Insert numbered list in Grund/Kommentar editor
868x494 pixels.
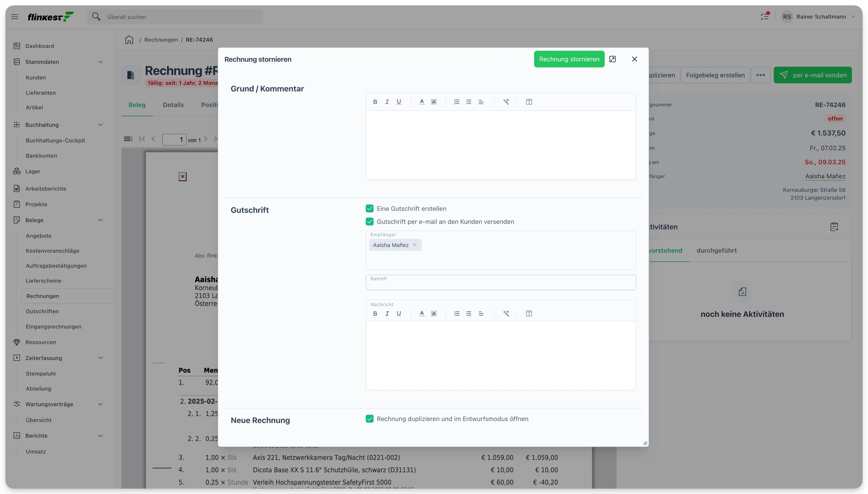coord(456,102)
